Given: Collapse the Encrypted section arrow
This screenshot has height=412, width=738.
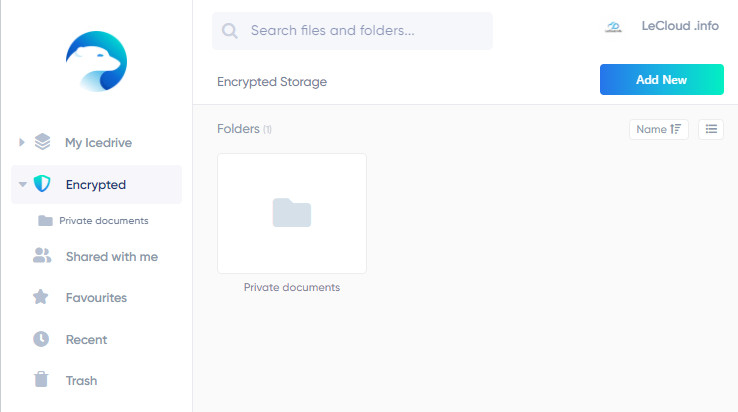Looking at the screenshot, I should pos(22,184).
